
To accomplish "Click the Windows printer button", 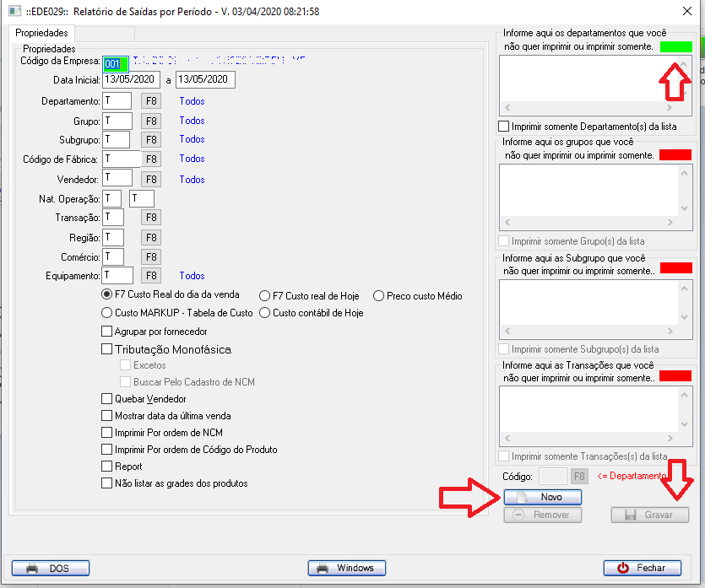I will point(346,568).
